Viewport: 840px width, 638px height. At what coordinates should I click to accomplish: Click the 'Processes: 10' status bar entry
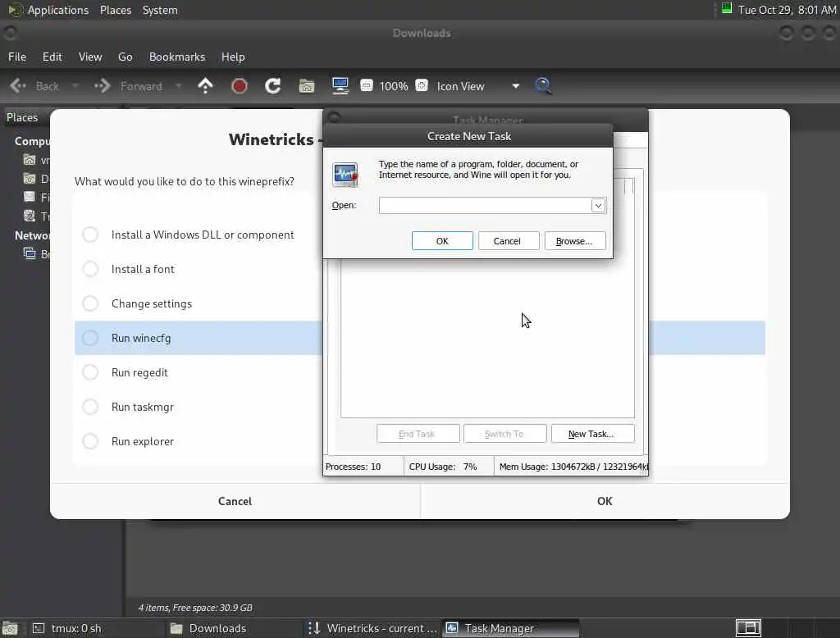coord(353,467)
